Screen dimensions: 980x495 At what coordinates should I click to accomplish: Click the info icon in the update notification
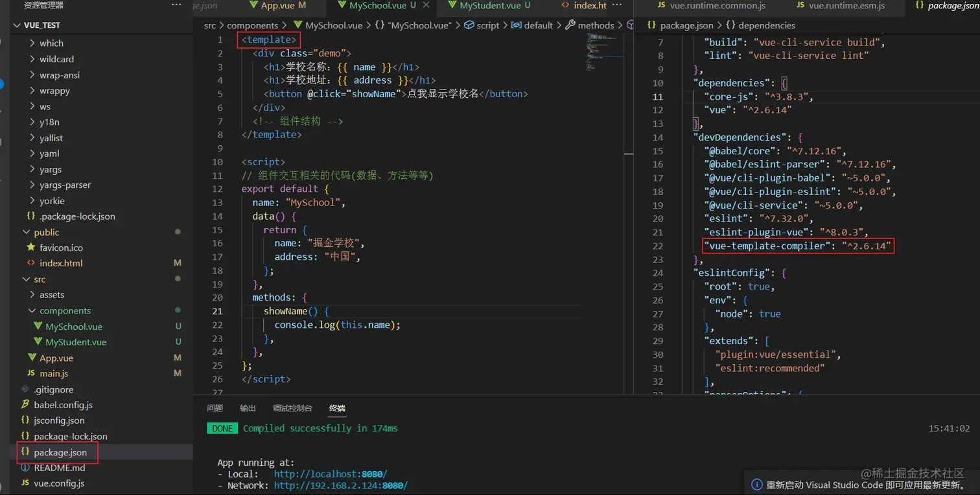click(x=756, y=485)
